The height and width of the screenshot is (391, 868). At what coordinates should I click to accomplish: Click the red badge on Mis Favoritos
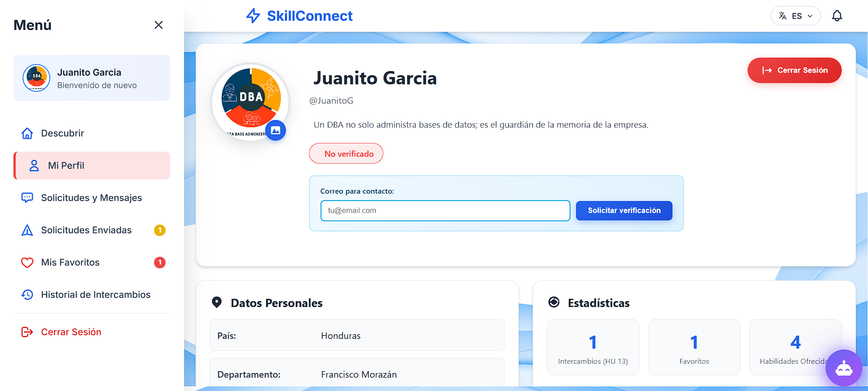pyautogui.click(x=160, y=262)
